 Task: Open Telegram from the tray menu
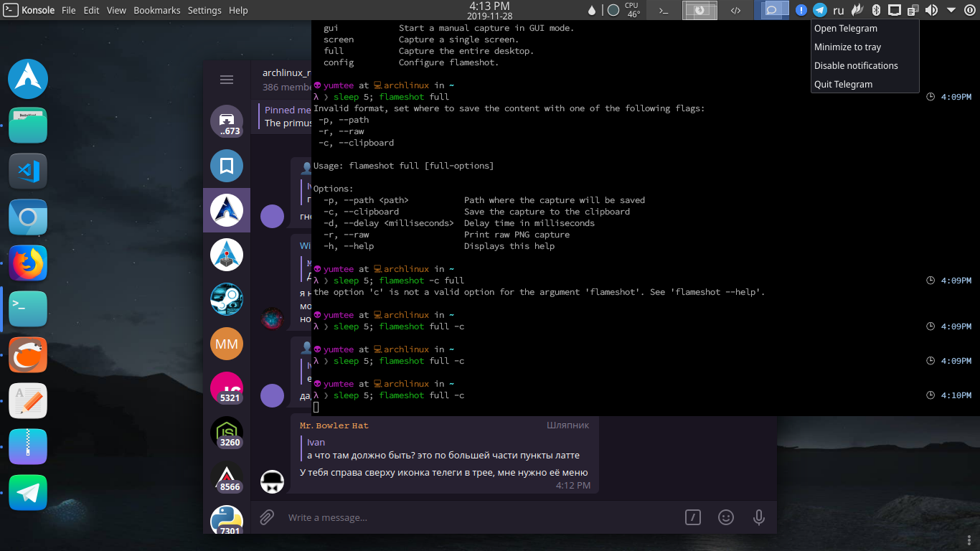coord(864,29)
